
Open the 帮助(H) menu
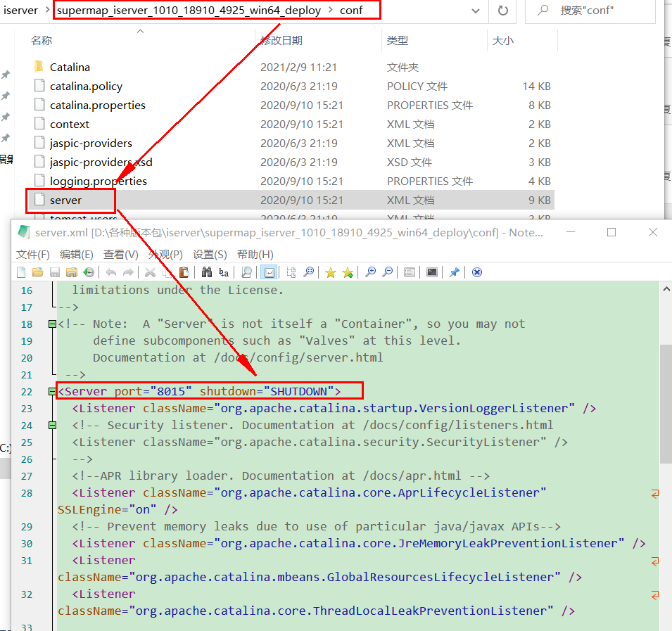click(255, 255)
